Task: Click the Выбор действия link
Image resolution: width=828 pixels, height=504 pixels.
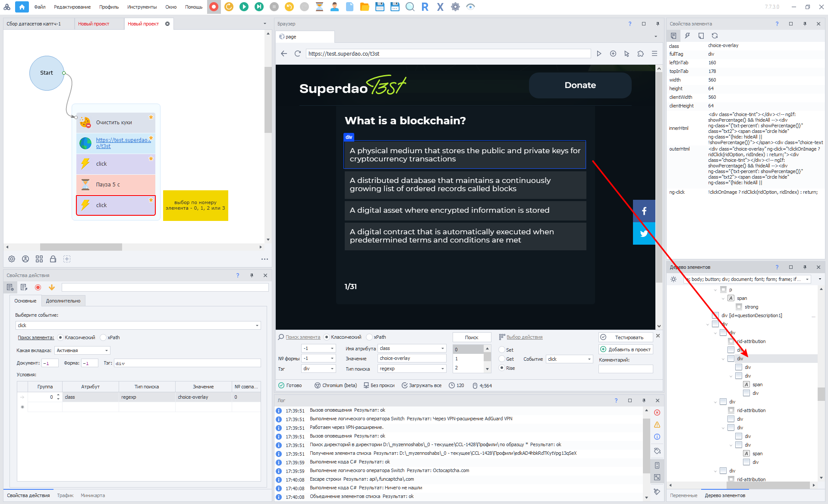Action: pos(524,337)
